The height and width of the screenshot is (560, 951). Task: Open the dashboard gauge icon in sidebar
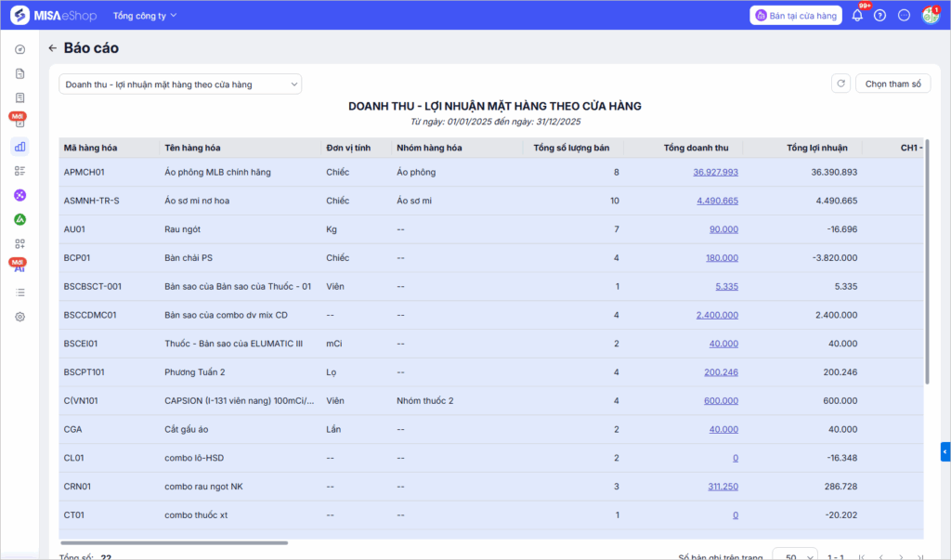point(20,49)
